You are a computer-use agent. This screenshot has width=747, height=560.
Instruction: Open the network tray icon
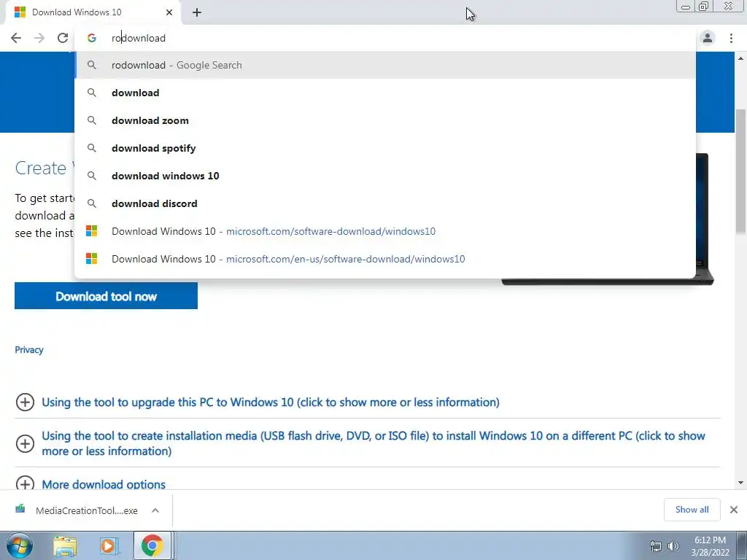[x=656, y=546]
